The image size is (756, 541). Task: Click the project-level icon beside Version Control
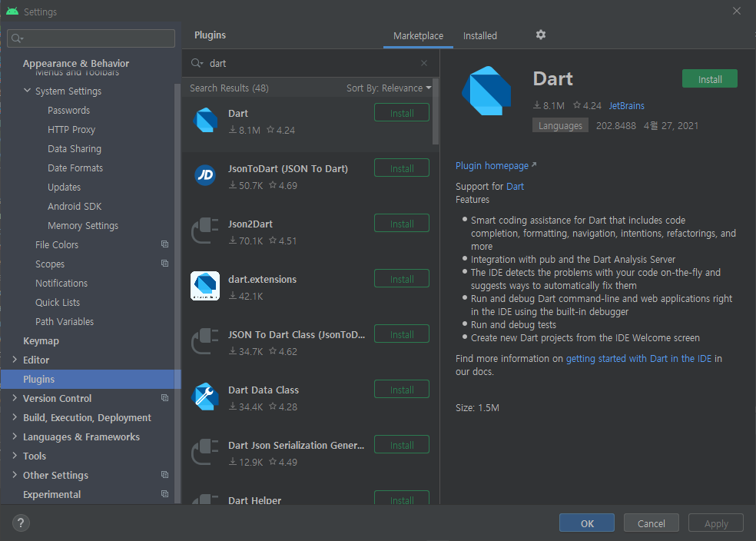tap(165, 398)
